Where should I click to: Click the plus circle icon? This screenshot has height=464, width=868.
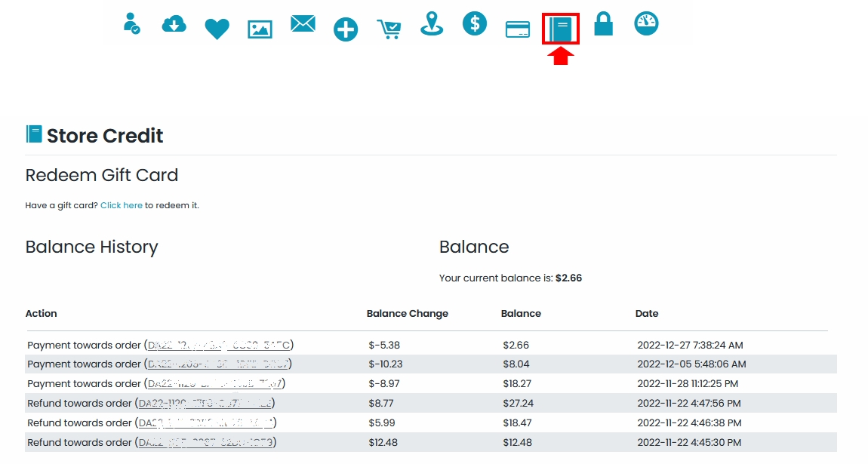pos(346,29)
